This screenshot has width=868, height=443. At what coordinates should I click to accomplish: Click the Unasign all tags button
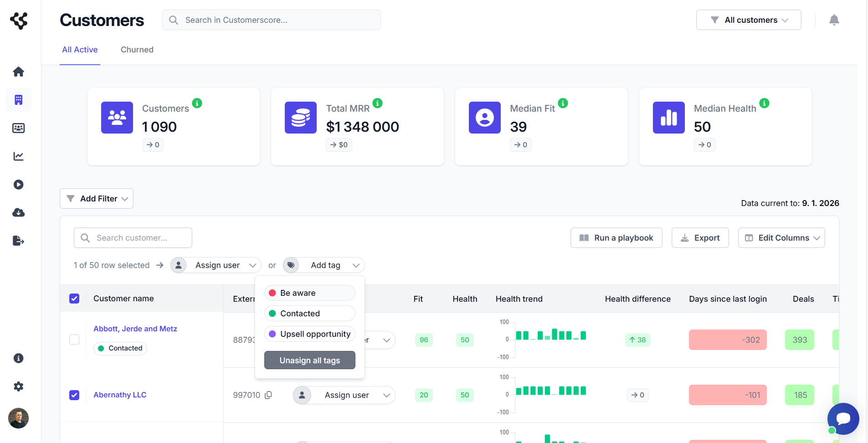(x=310, y=361)
